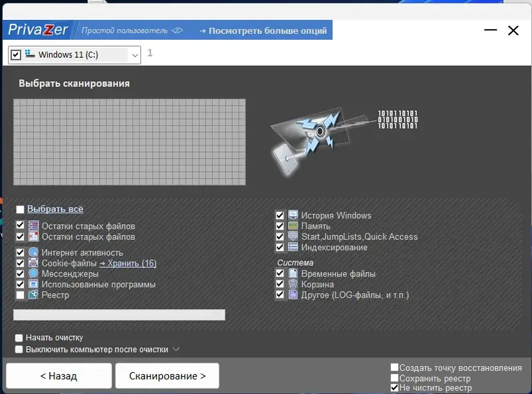Click the Индексирование icon
This screenshot has width=532, height=394.
pyautogui.click(x=293, y=247)
